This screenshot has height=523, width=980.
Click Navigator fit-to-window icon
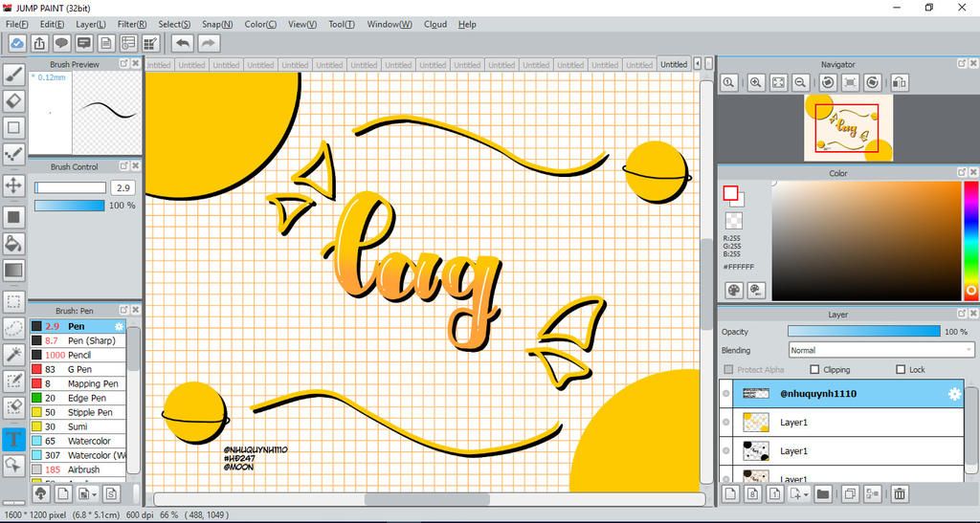pos(778,82)
